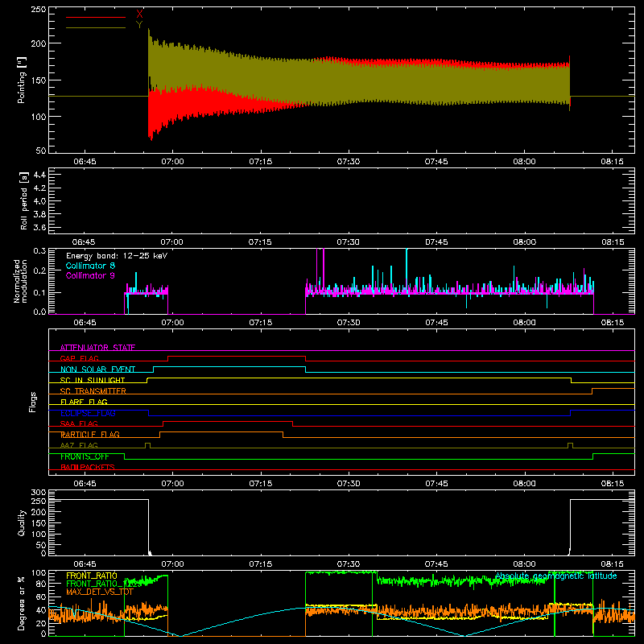Click the 07:15 time label under Flags plot
The width and height of the screenshot is (644, 644).
[x=260, y=484]
